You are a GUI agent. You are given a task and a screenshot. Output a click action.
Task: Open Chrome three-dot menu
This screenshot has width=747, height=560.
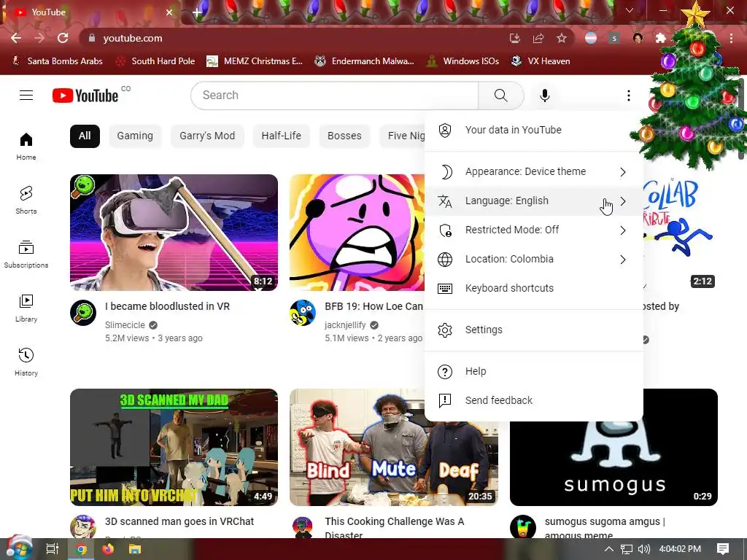[x=731, y=38]
